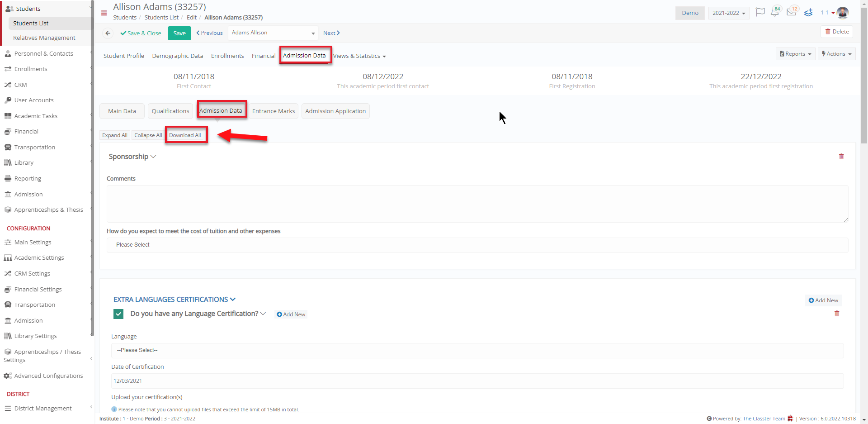Click the Date of Certification field
The height and width of the screenshot is (424, 868).
pyautogui.click(x=477, y=381)
